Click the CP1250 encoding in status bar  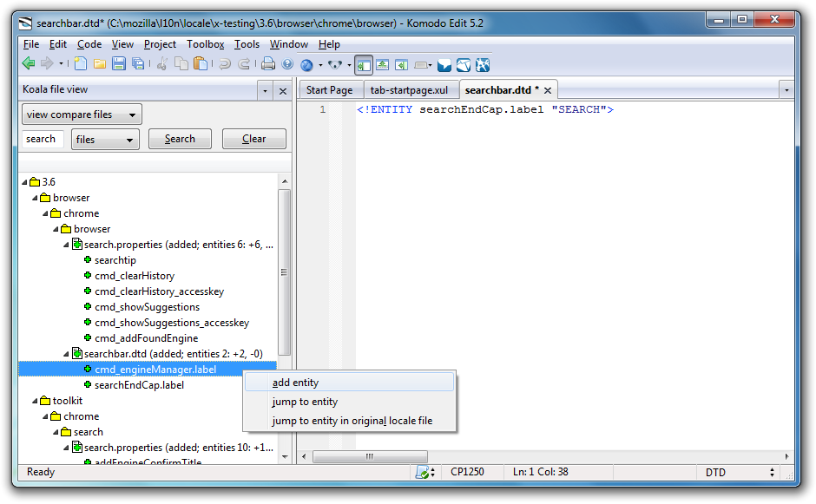pos(467,472)
